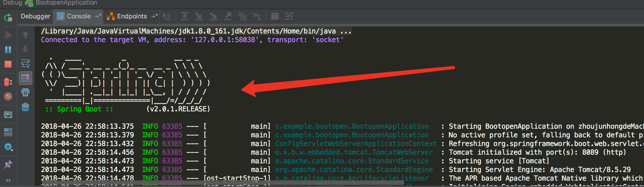
Task: Toggle Scroll to End of console
Action: (25, 78)
